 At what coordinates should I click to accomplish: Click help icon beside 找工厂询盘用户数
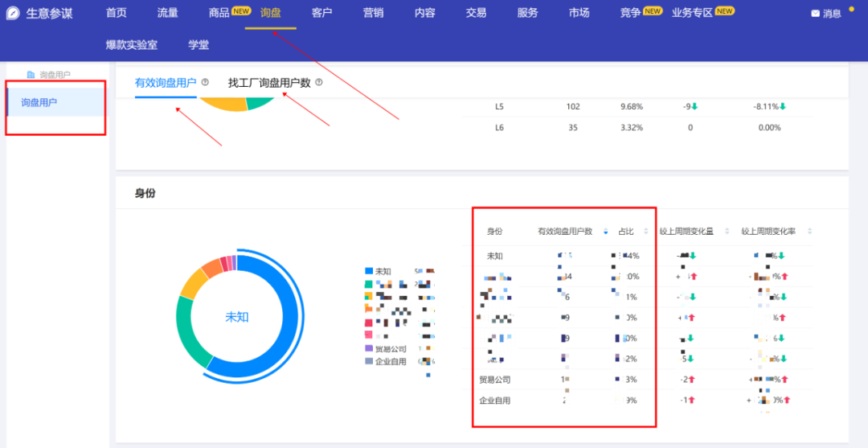pyautogui.click(x=319, y=82)
